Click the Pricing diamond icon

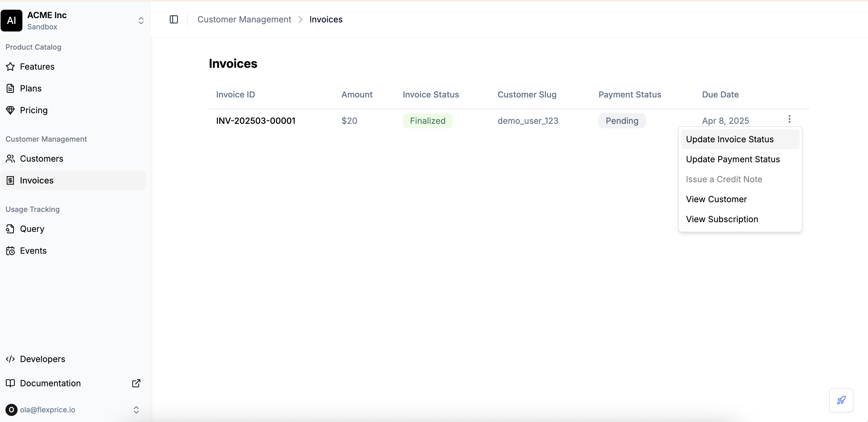click(x=10, y=110)
